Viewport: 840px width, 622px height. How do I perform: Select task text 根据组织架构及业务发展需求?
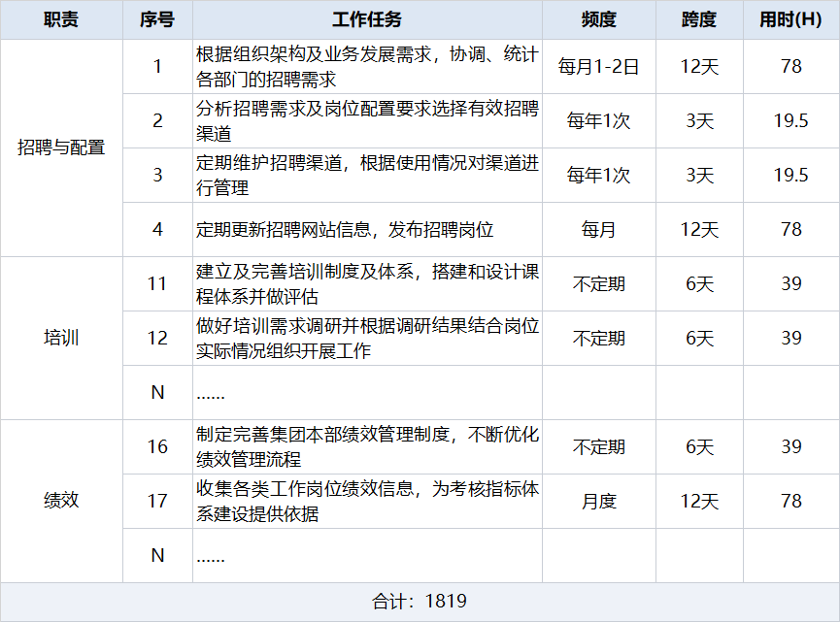[x=314, y=54]
